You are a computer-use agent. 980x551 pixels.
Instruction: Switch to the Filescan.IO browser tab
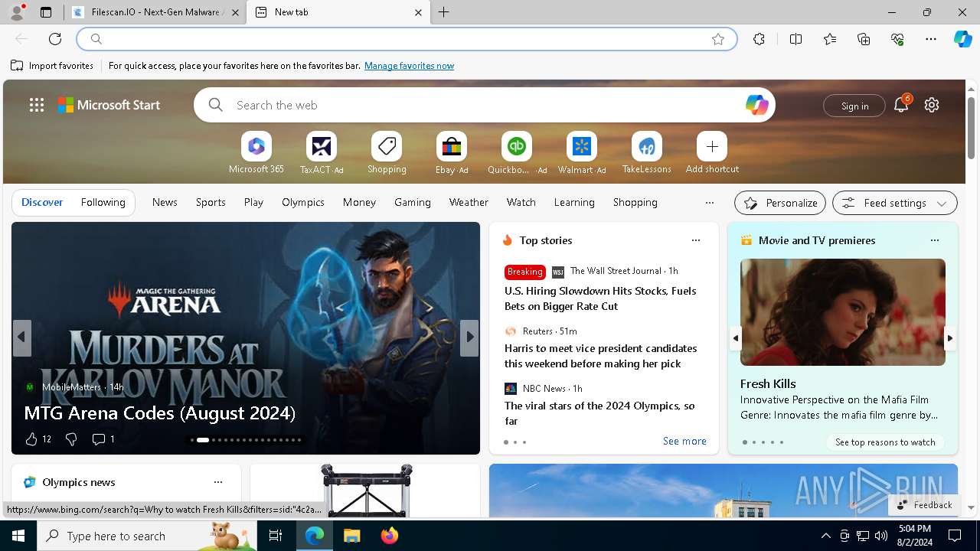point(155,12)
